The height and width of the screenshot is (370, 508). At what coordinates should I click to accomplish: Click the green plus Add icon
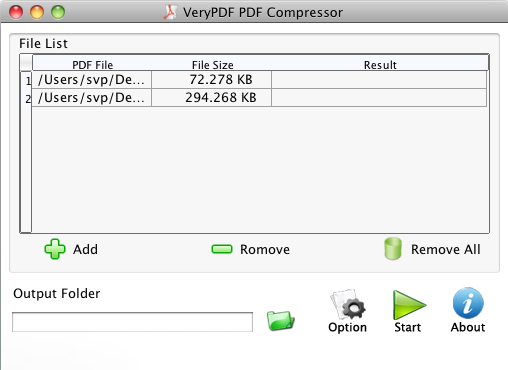coord(55,249)
